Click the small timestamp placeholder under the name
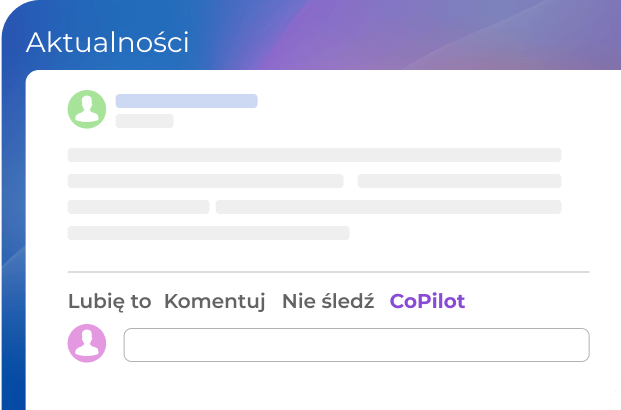This screenshot has width=621, height=410. click(144, 121)
